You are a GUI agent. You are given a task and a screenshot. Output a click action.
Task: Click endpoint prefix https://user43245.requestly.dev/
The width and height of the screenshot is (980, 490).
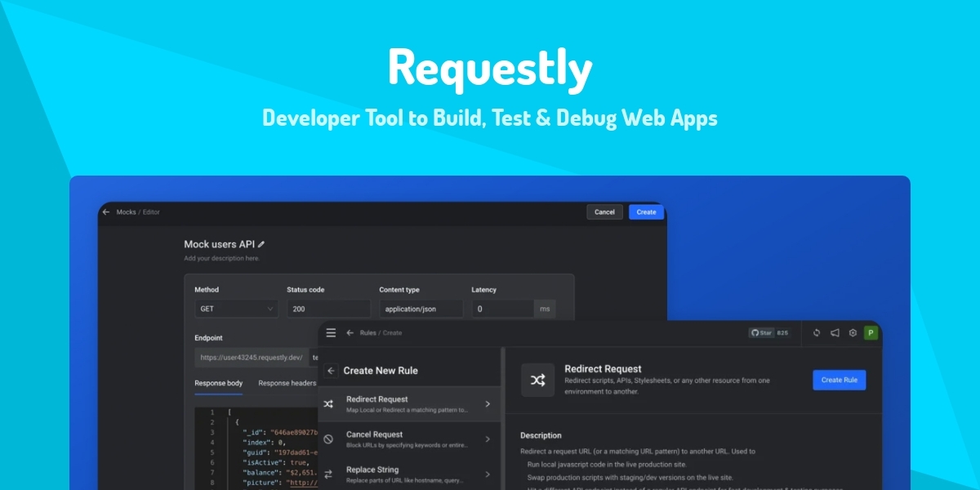coord(251,358)
